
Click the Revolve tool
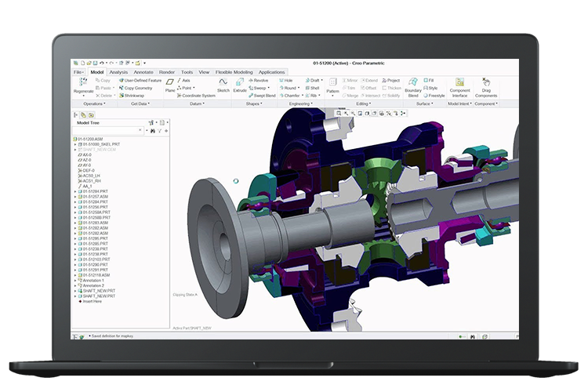click(x=260, y=80)
